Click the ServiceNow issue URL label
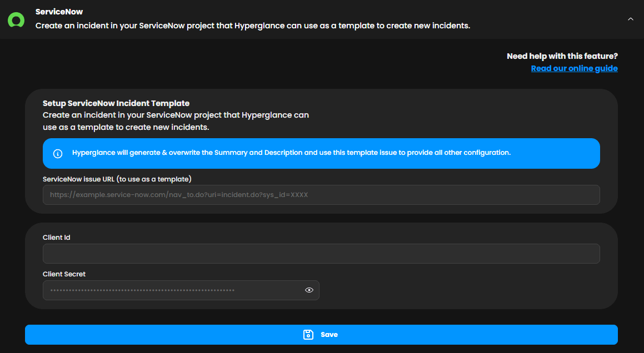 117,179
